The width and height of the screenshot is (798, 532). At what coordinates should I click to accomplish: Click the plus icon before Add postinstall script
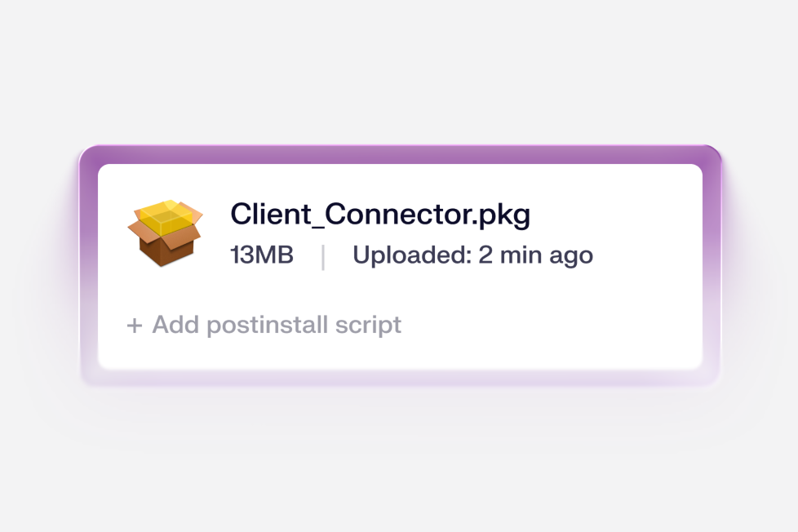135,325
